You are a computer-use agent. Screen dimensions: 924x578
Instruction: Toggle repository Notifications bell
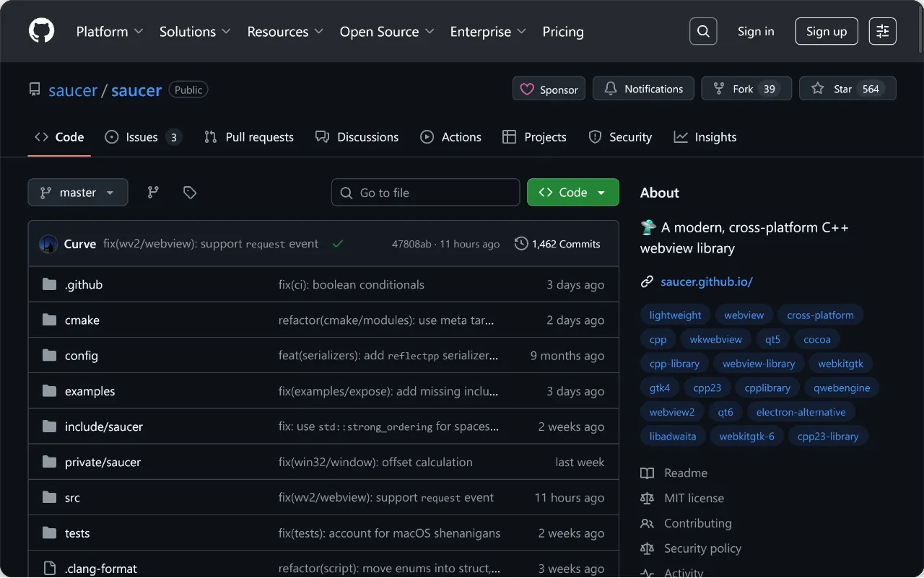(642, 89)
